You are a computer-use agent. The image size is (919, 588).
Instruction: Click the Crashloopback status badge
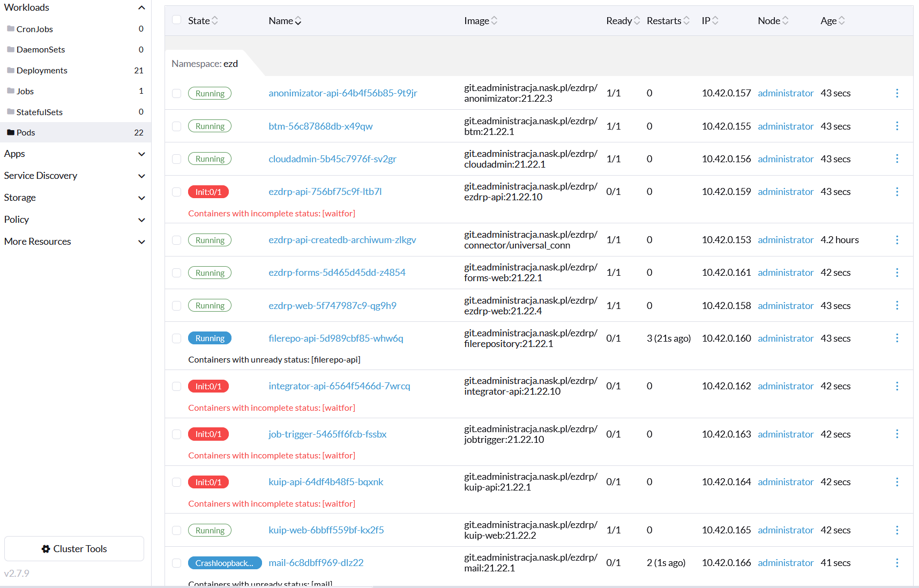tap(225, 563)
